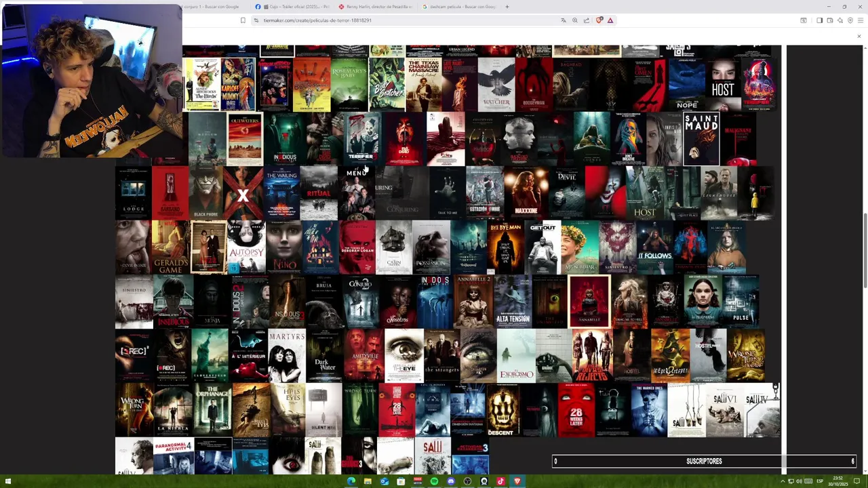
Task: Select the Devil poster
Action: pyautogui.click(x=566, y=193)
